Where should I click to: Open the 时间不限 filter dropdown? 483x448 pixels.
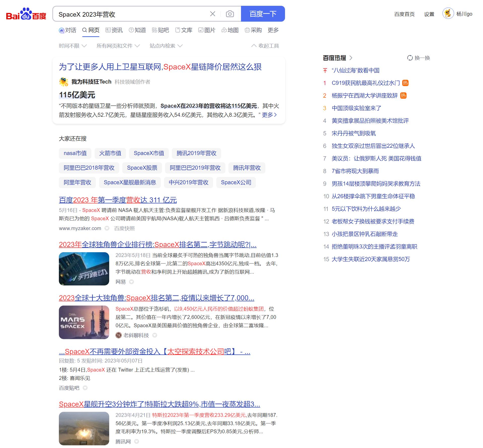point(72,46)
